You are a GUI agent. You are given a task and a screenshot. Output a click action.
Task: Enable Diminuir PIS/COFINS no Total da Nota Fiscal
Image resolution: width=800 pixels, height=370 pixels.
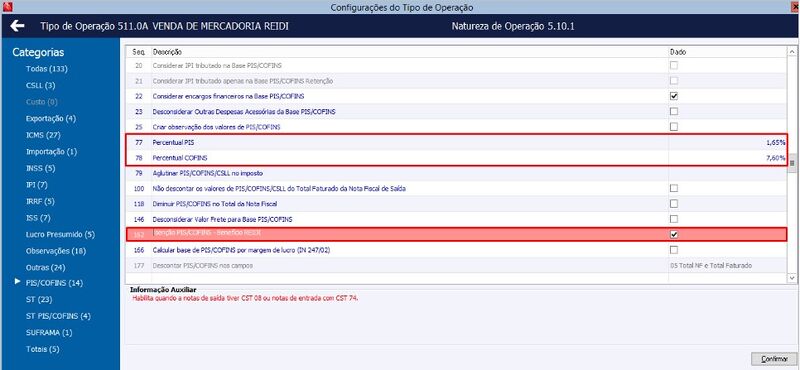[674, 204]
